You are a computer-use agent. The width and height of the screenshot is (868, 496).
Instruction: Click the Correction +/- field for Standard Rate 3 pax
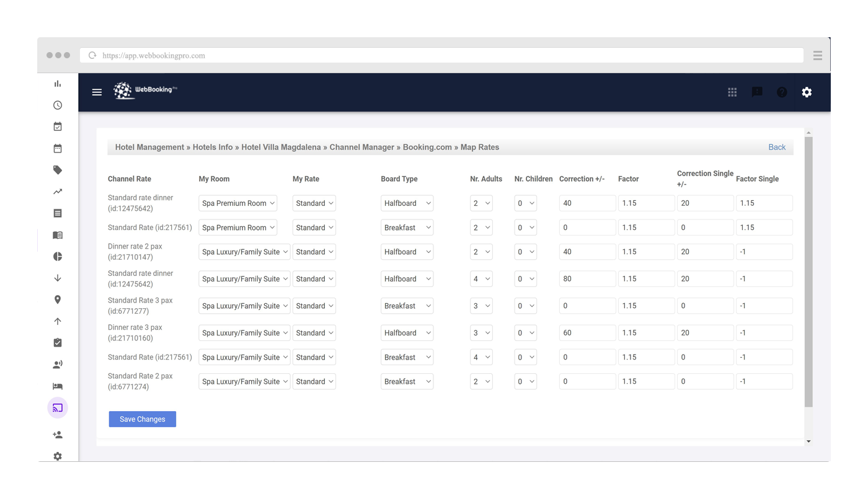click(587, 306)
